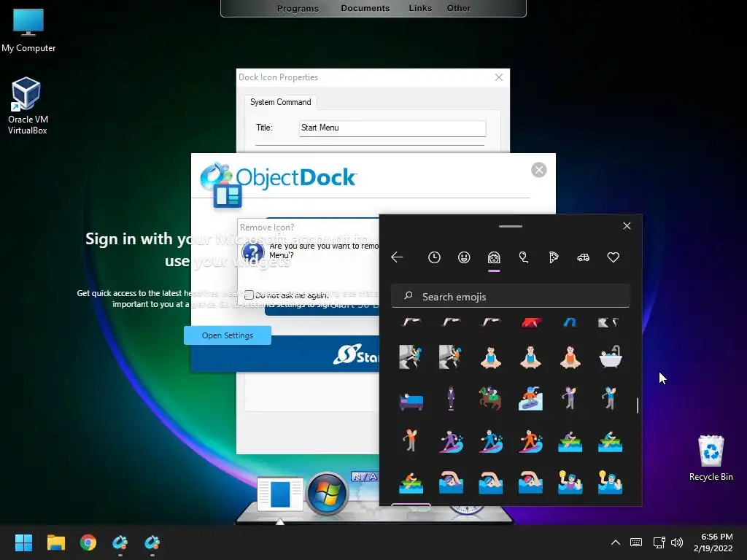Click the Title field containing Start Menu
The image size is (747, 560).
coord(392,128)
